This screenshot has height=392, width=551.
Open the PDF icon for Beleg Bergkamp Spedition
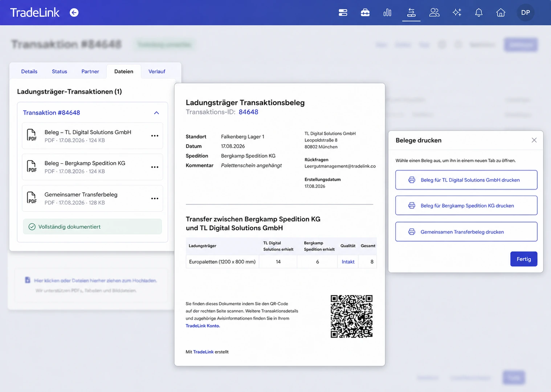(32, 167)
